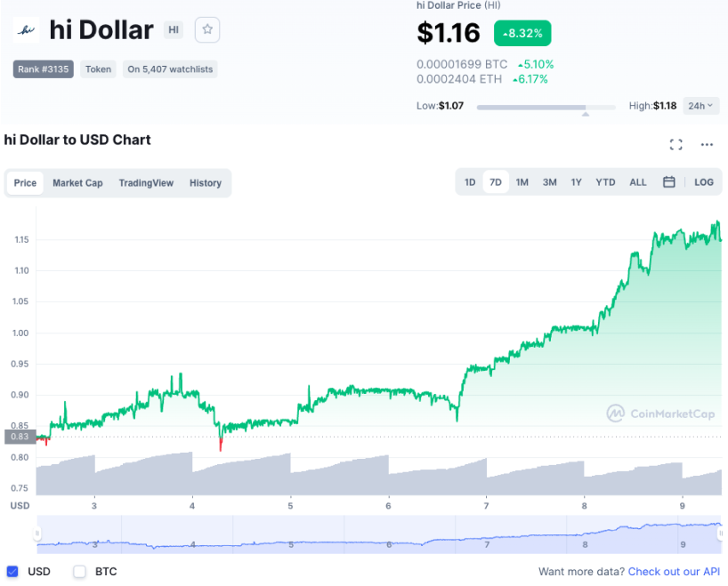Viewport: 728px width, 586px height.
Task: Select the ALL time range
Action: pos(638,182)
